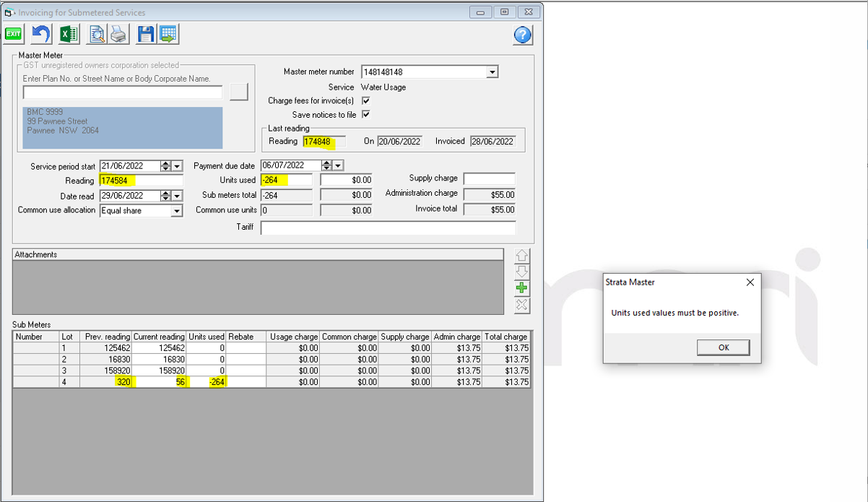The width and height of the screenshot is (868, 502).
Task: Click the window icon in title bar
Action: pyautogui.click(x=9, y=12)
